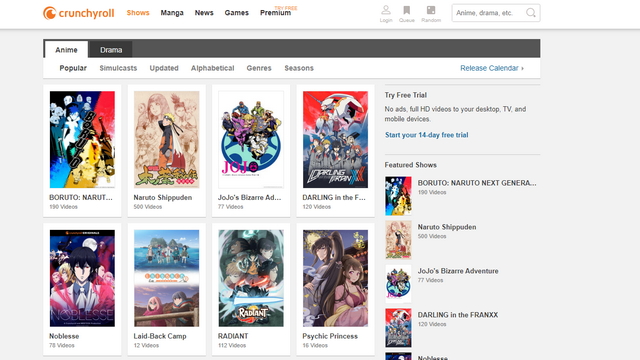The image size is (640, 360).
Task: Open the Release Calendar link
Action: tap(492, 68)
